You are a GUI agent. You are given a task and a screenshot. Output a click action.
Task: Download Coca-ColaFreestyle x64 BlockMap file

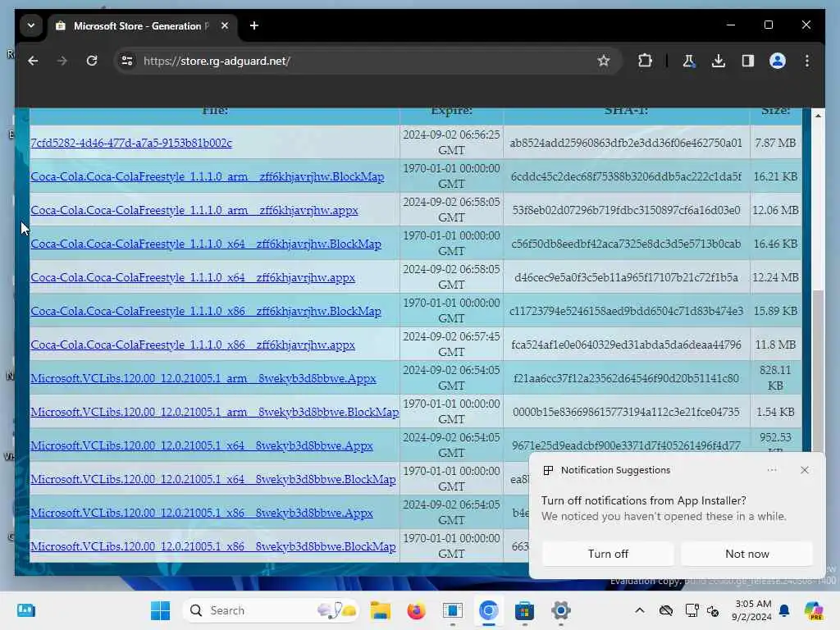click(206, 244)
